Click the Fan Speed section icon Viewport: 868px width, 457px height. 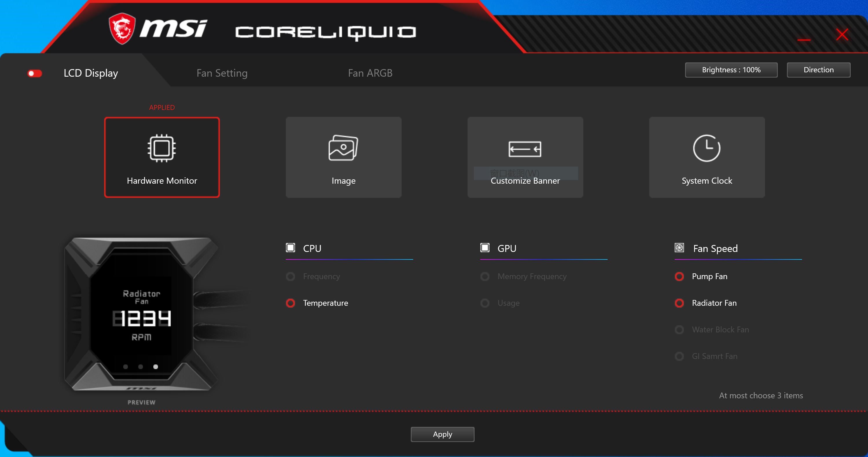[679, 248]
